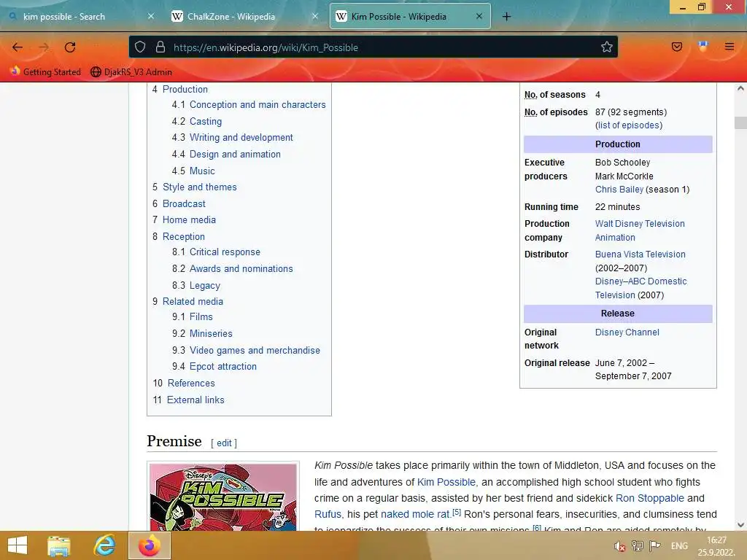Open Walt Disney Television Animation link

(640, 230)
